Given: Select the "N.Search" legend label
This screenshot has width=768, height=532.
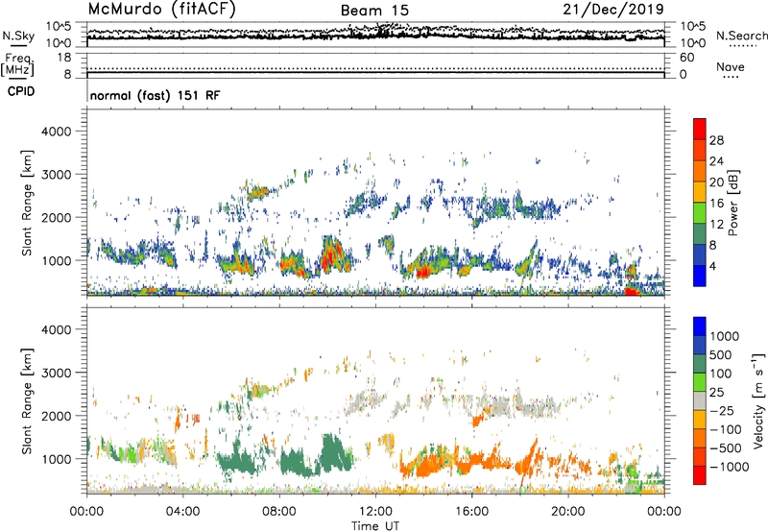Looking at the screenshot, I should [x=741, y=36].
